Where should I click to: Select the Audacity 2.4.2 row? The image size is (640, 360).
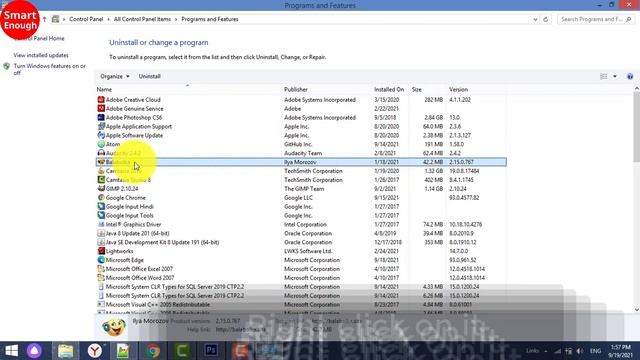(x=301, y=153)
